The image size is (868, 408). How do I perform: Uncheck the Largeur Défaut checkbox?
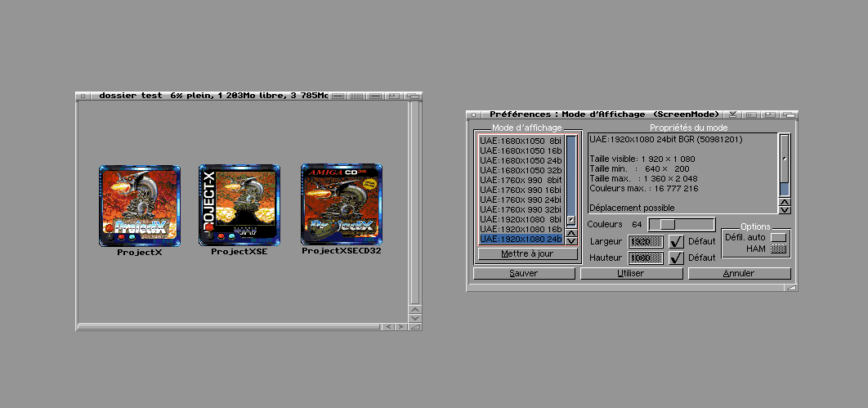pos(676,242)
